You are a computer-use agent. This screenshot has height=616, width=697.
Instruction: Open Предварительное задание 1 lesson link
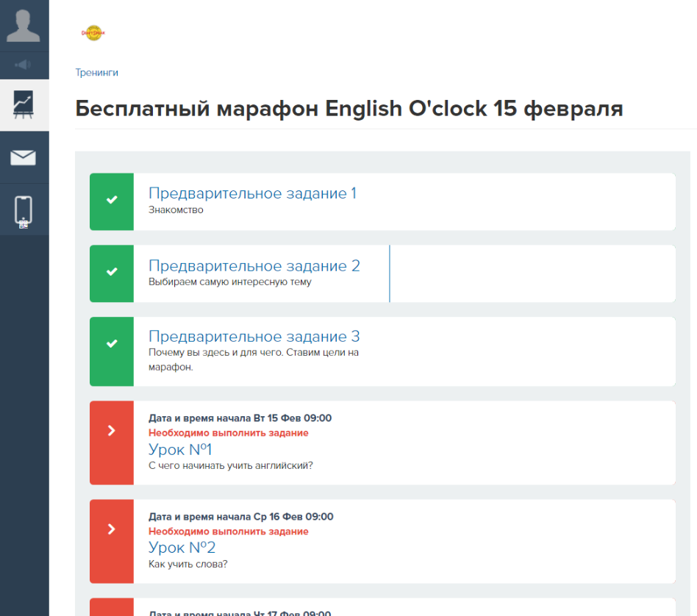[x=252, y=193]
